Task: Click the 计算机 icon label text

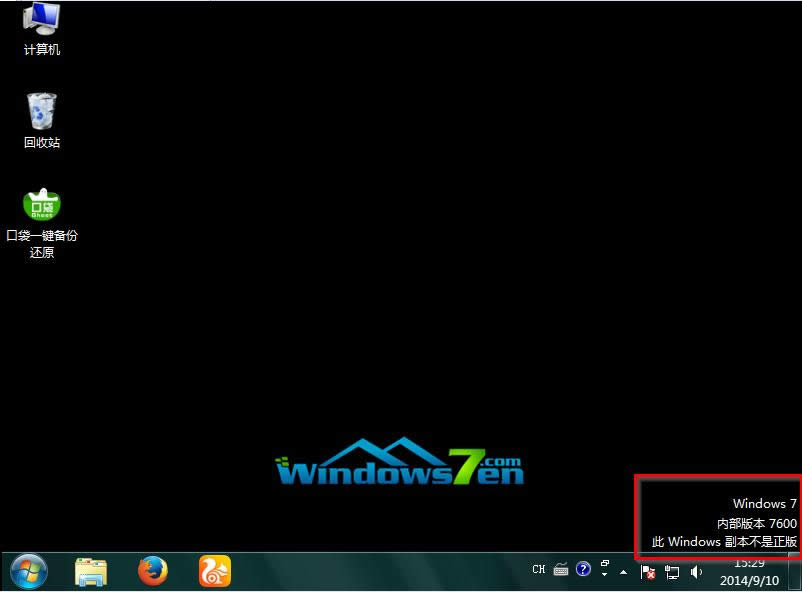Action: (x=41, y=50)
